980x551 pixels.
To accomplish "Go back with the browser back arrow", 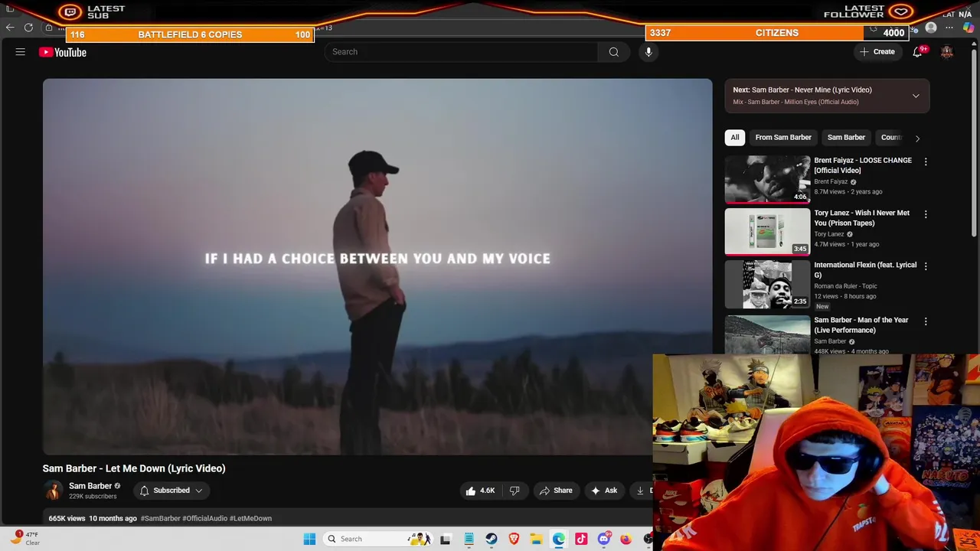I will (x=10, y=28).
